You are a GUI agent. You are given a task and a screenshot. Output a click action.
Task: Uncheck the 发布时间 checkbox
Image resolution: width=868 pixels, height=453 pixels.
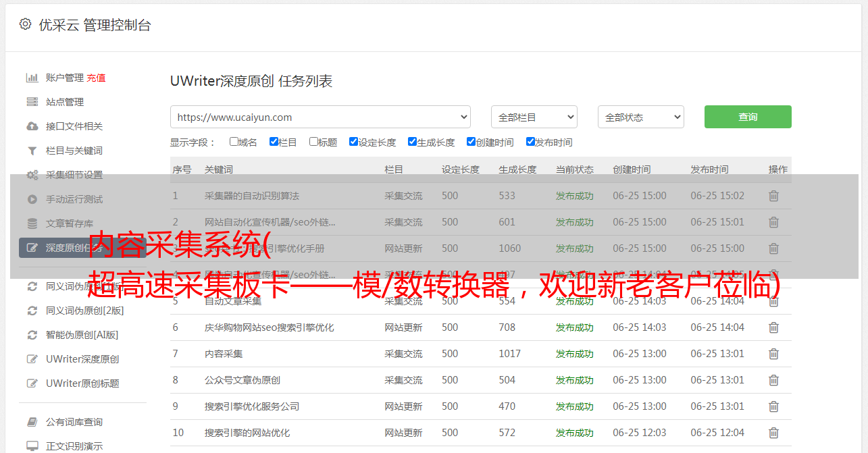pyautogui.click(x=530, y=142)
